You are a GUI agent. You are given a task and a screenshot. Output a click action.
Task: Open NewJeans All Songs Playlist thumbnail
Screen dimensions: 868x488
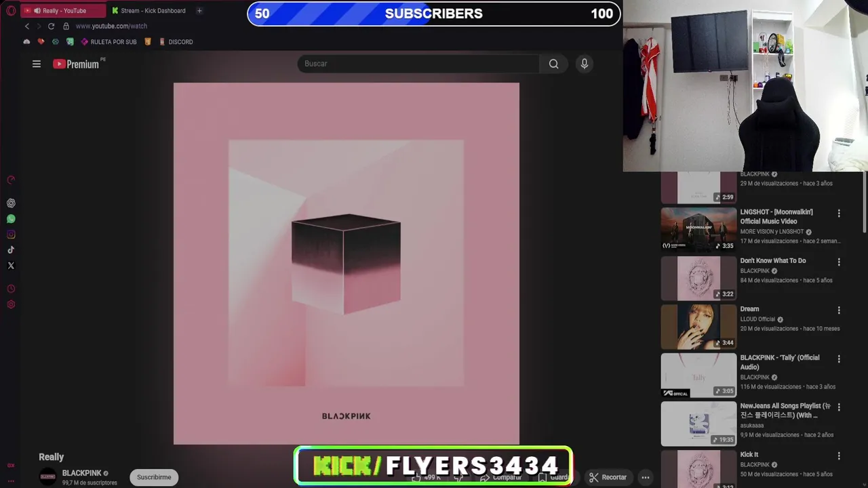[698, 424]
